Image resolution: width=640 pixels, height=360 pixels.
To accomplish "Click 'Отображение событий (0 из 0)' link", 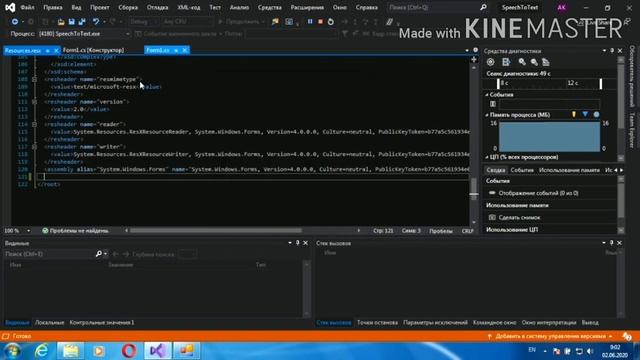I will [x=538, y=193].
